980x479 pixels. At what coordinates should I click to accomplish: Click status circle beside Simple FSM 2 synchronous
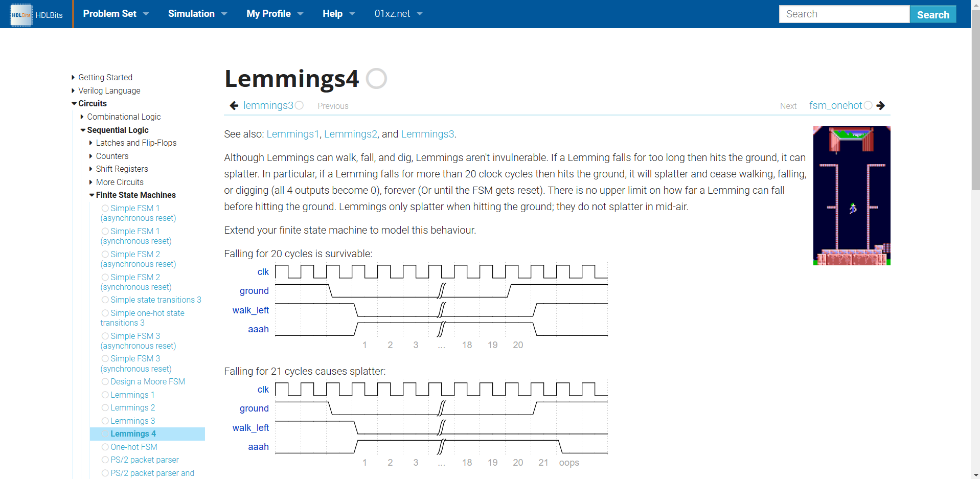pyautogui.click(x=105, y=277)
